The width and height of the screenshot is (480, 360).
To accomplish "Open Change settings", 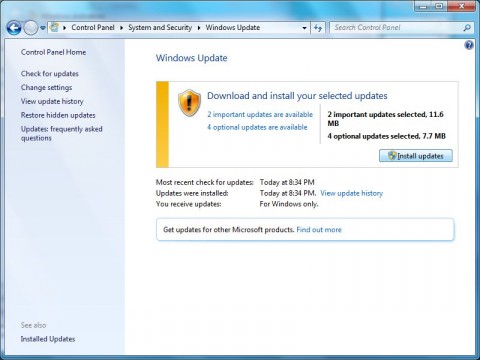I will [x=46, y=88].
